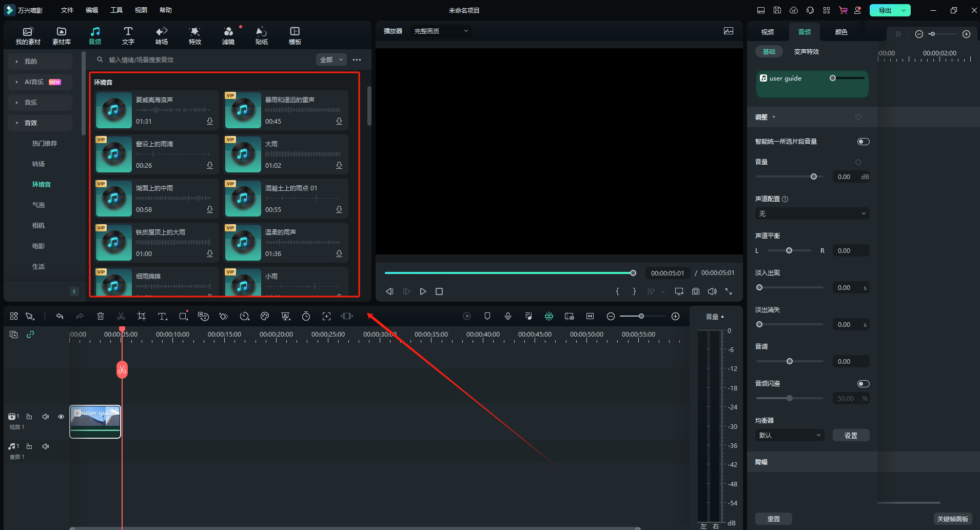
Task: Click the 重置 button
Action: [x=773, y=519]
